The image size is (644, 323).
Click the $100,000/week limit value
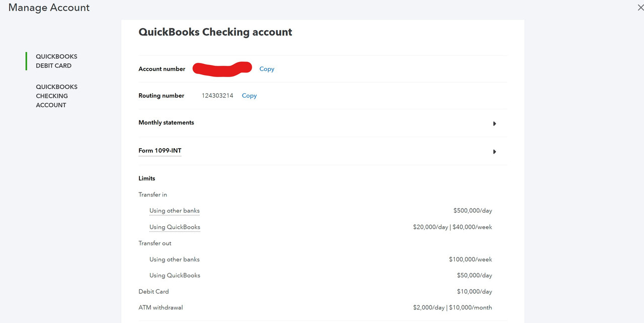(470, 260)
